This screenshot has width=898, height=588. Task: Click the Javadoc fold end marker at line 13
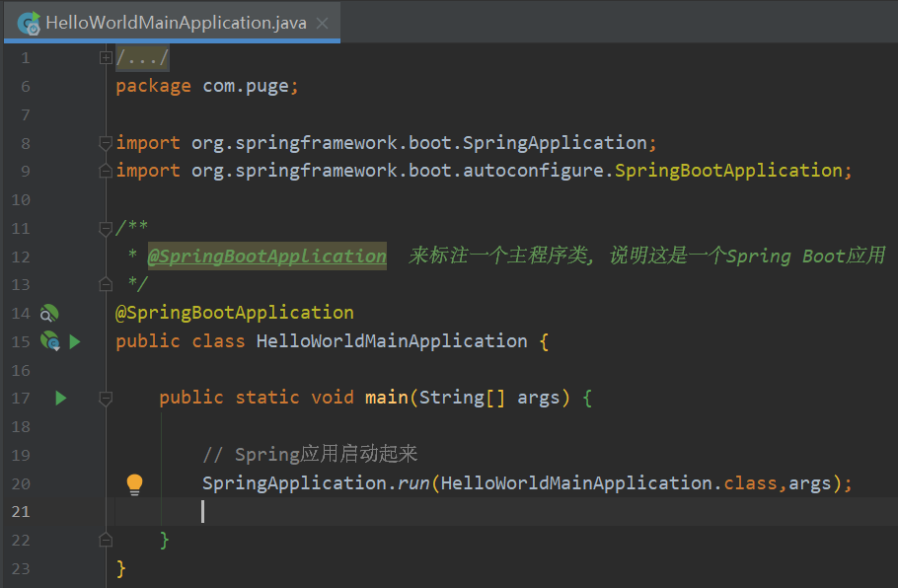click(106, 284)
